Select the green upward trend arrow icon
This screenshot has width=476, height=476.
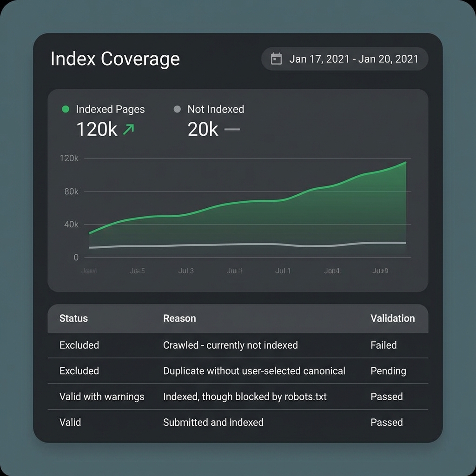[129, 129]
